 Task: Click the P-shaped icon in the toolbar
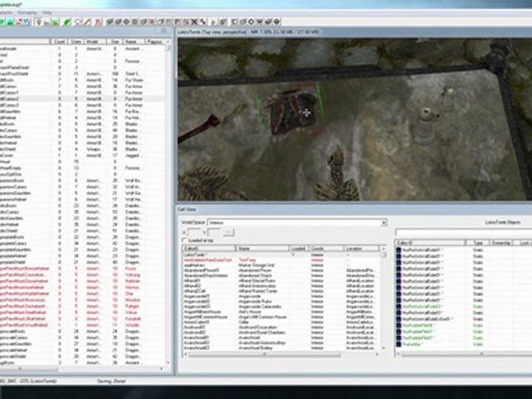click(x=177, y=22)
